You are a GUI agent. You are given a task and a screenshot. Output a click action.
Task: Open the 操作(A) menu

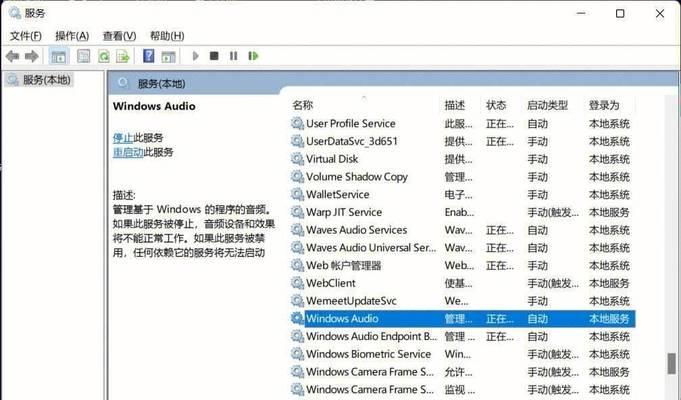coord(72,36)
